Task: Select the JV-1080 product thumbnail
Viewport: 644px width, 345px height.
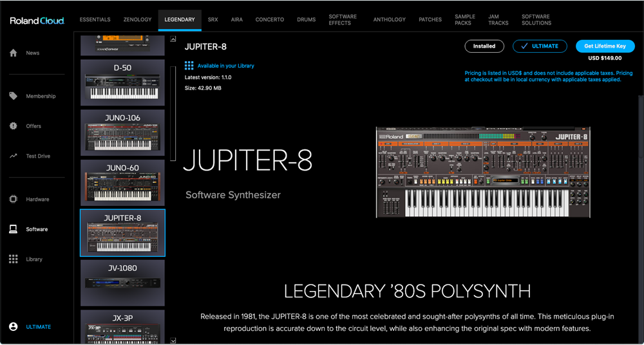Action: point(122,283)
